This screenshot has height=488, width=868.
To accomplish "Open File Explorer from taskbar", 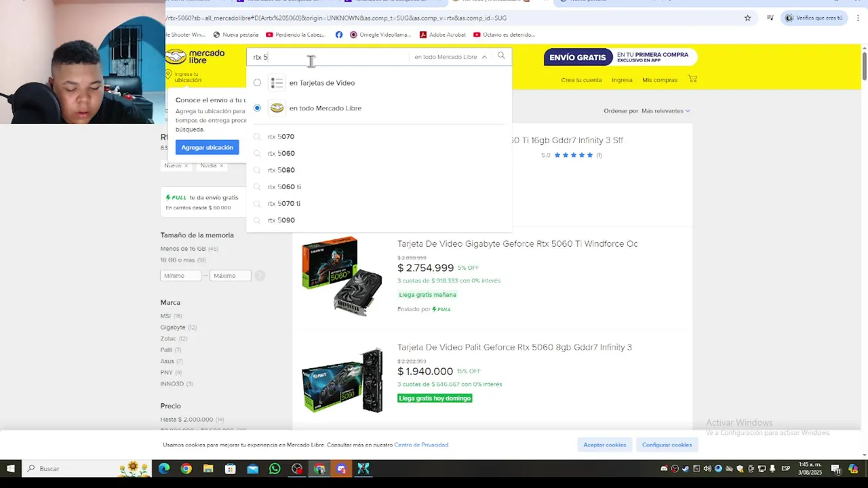I will click(208, 468).
